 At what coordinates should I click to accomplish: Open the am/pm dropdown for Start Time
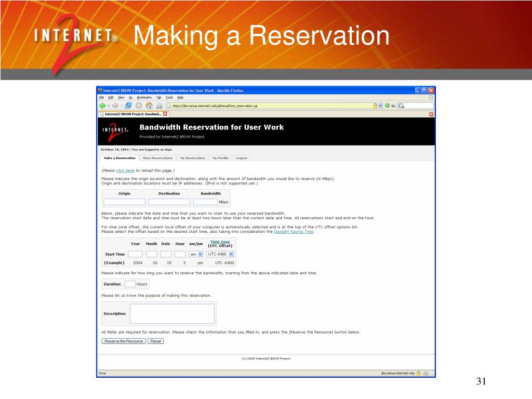[200, 254]
